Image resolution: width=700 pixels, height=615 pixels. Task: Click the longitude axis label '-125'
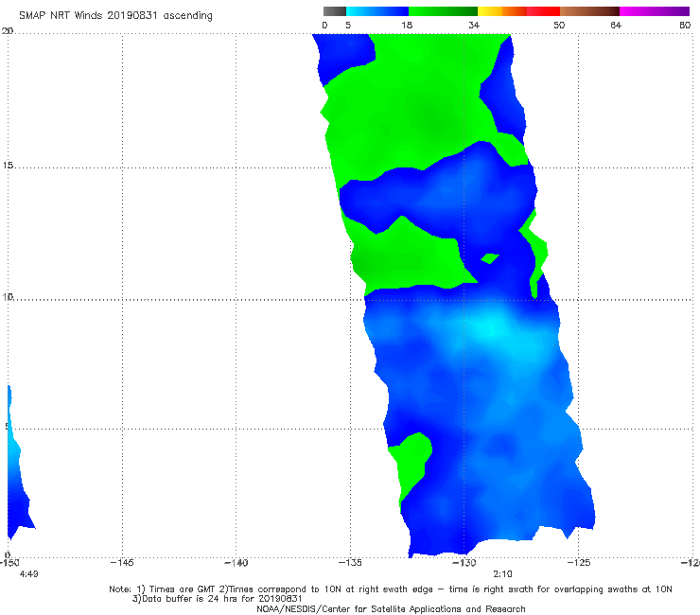[x=579, y=563]
